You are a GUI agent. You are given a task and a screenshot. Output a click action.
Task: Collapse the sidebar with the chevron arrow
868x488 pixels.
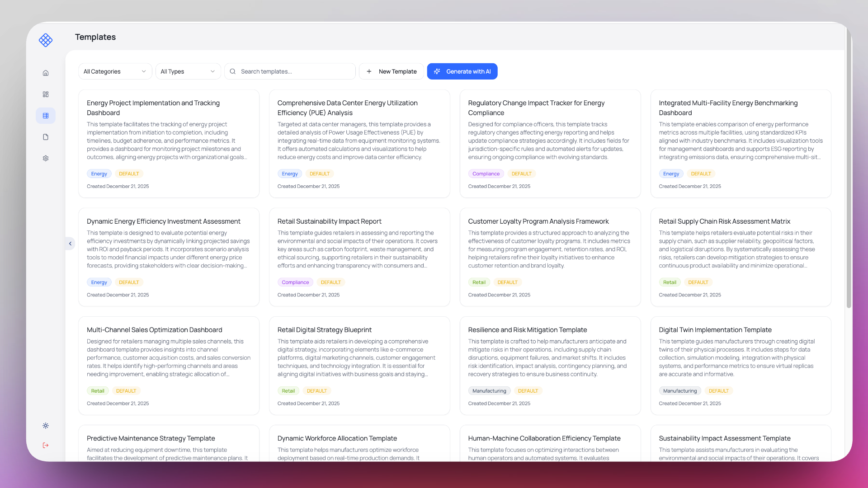70,243
